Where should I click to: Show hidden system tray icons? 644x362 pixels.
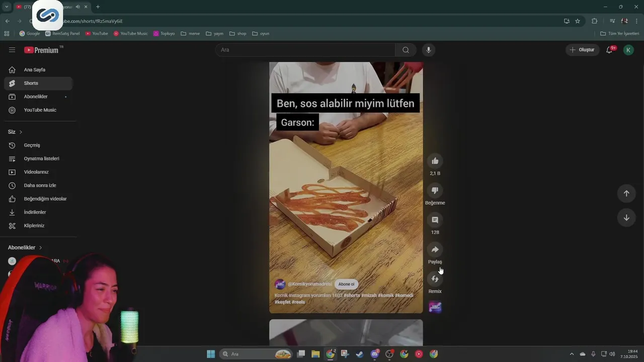tap(572, 354)
